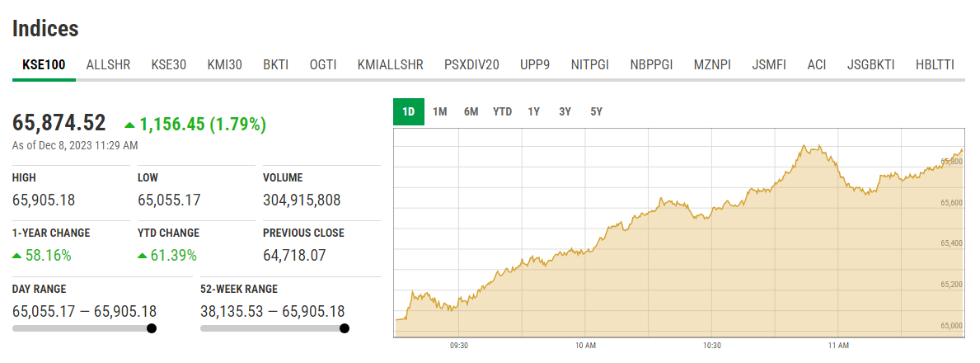Image resolution: width=980 pixels, height=363 pixels.
Task: View the KMIALLSHR index tab
Action: pos(390,64)
